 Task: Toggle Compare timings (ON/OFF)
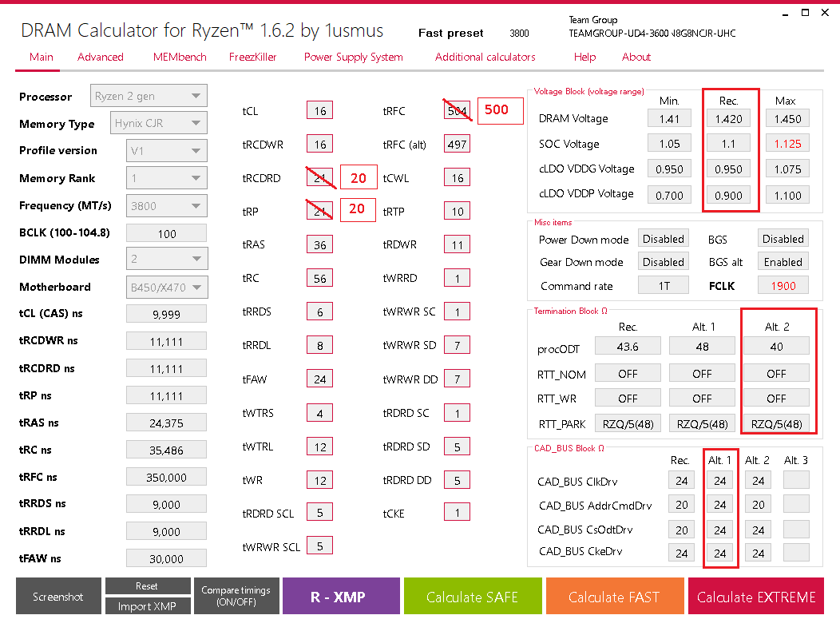click(x=236, y=596)
